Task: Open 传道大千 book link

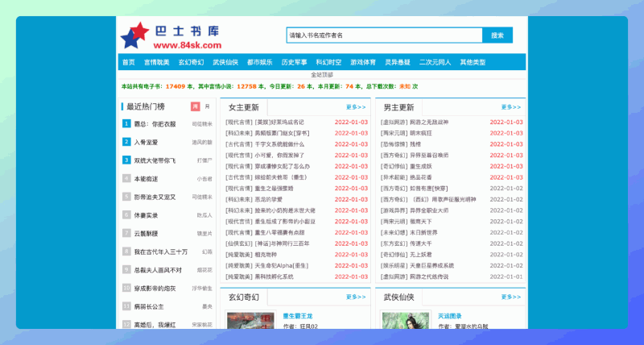Action: pyautogui.click(x=421, y=243)
